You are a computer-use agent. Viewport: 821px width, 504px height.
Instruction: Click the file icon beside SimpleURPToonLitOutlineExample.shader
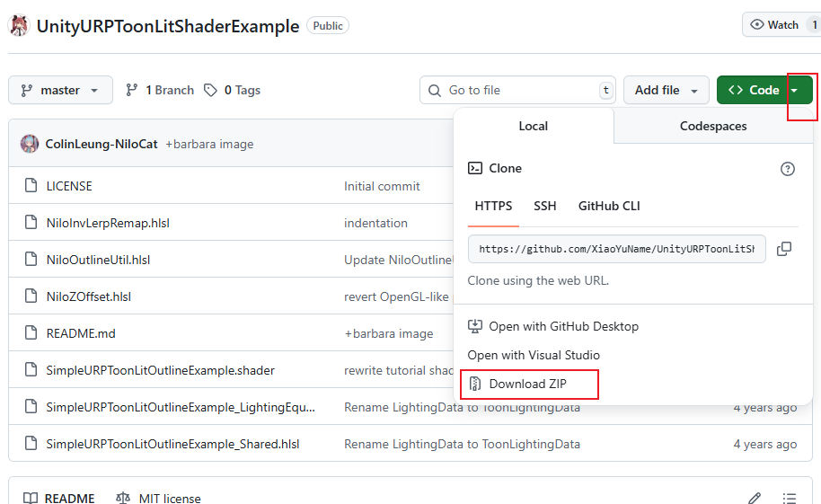(31, 369)
